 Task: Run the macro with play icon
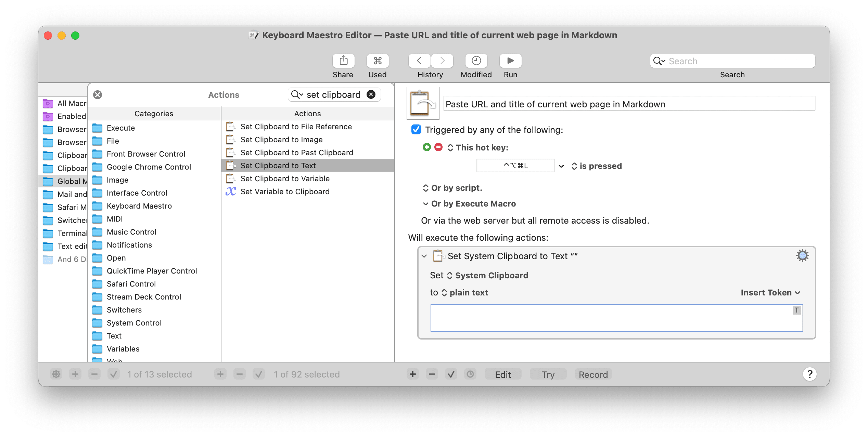[510, 61]
